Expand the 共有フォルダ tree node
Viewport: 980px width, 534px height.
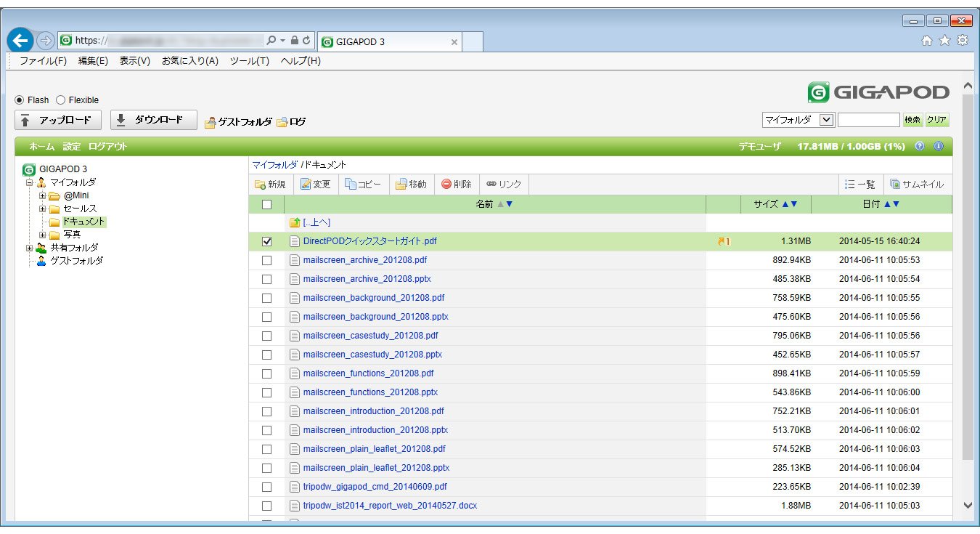[x=30, y=248]
